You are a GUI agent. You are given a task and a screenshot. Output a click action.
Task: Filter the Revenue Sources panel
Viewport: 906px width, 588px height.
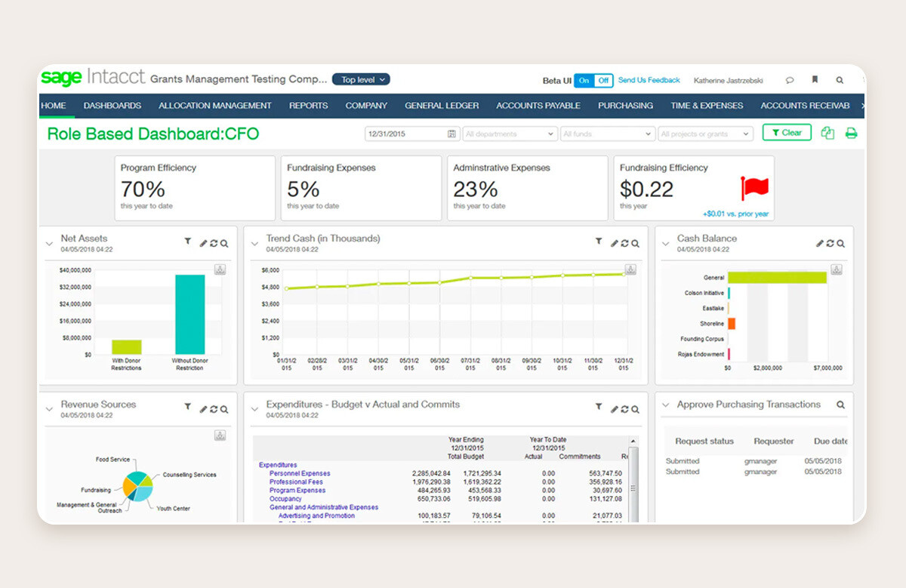(x=188, y=407)
